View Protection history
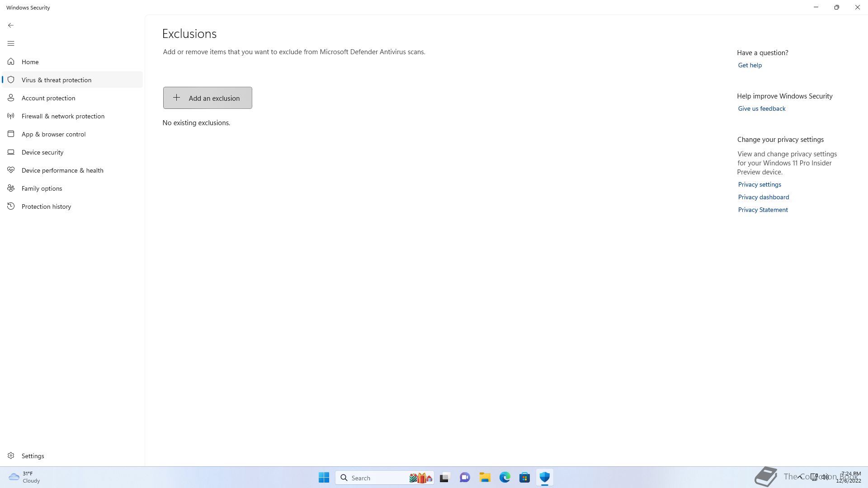 coord(72,206)
